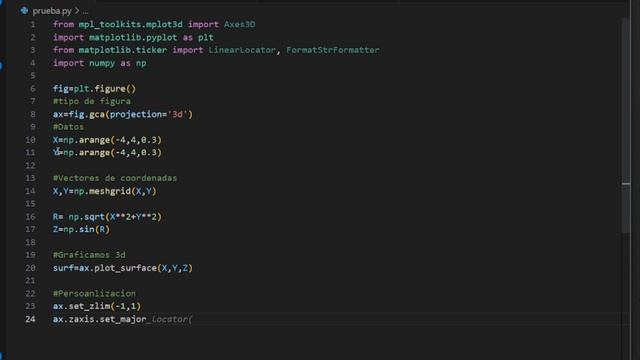This screenshot has width=640, height=360.
Task: Click 'Z=np.sin(R)' on line 17
Action: click(81, 229)
